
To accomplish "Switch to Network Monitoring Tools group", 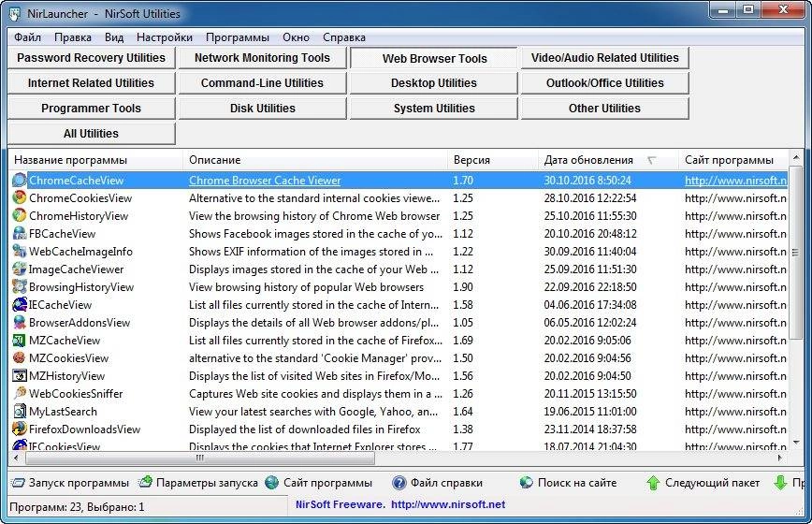I will pyautogui.click(x=262, y=57).
